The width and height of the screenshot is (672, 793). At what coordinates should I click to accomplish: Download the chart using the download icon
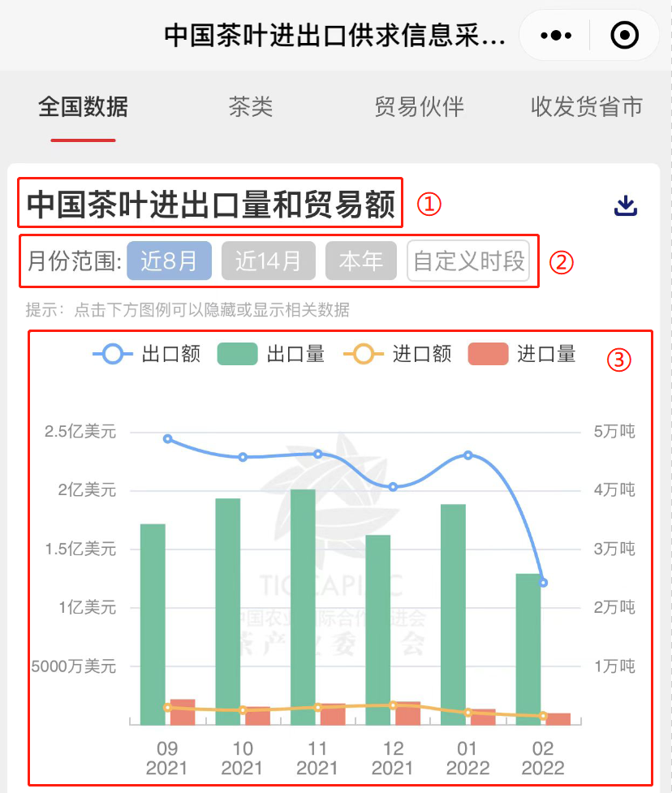(625, 205)
